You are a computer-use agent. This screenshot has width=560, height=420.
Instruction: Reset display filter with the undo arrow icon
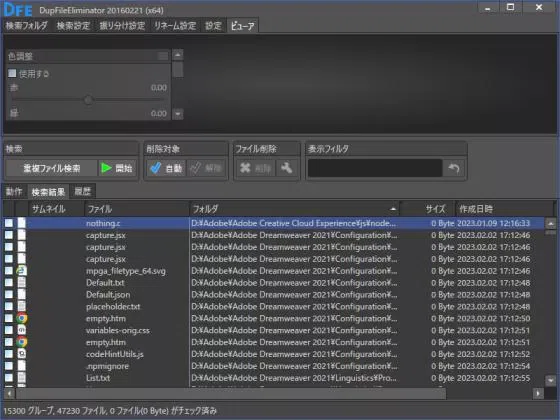(x=454, y=168)
